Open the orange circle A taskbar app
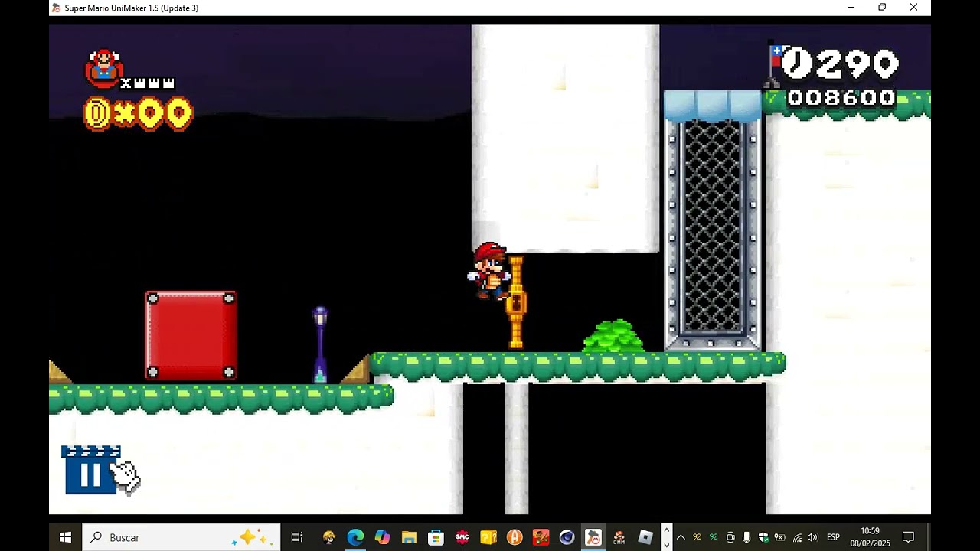The image size is (980, 551). (514, 537)
